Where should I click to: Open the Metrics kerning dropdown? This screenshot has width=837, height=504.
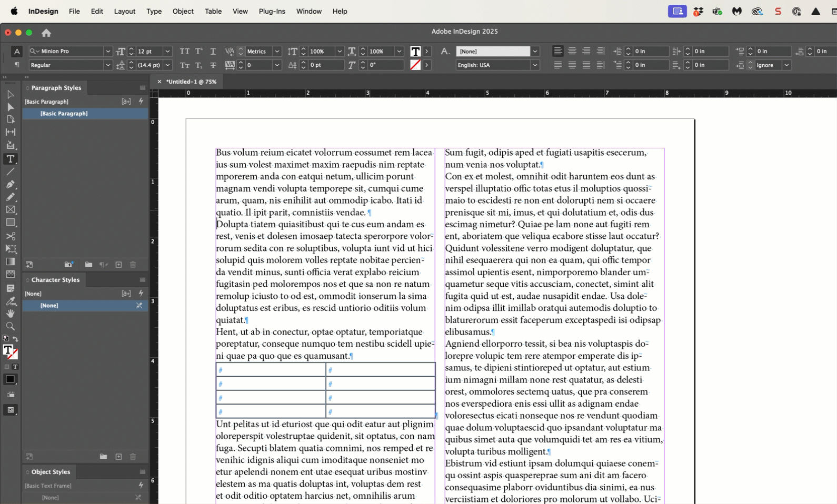click(277, 51)
